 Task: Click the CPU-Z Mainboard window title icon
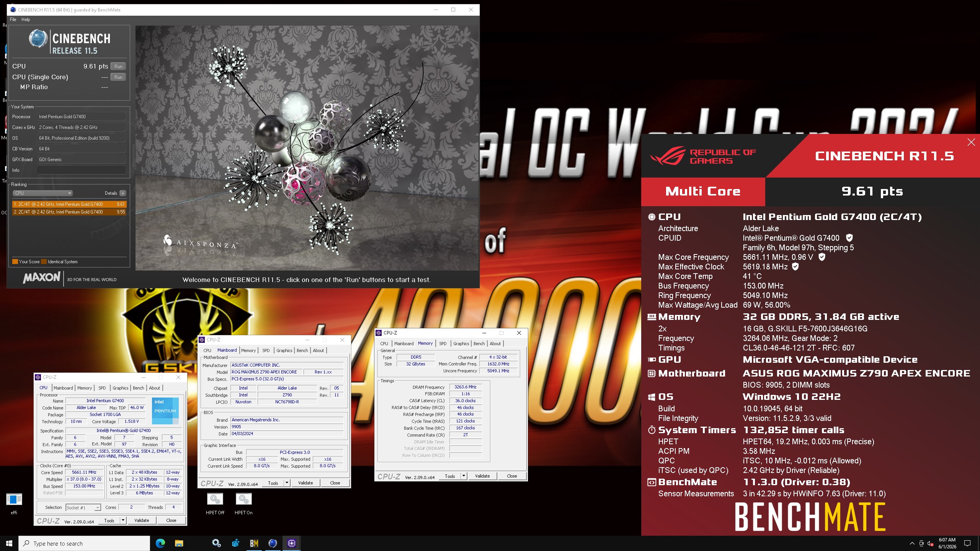point(202,340)
